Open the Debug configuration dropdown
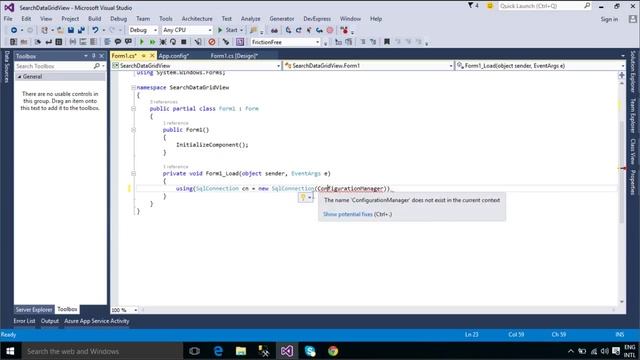 click(x=143, y=30)
